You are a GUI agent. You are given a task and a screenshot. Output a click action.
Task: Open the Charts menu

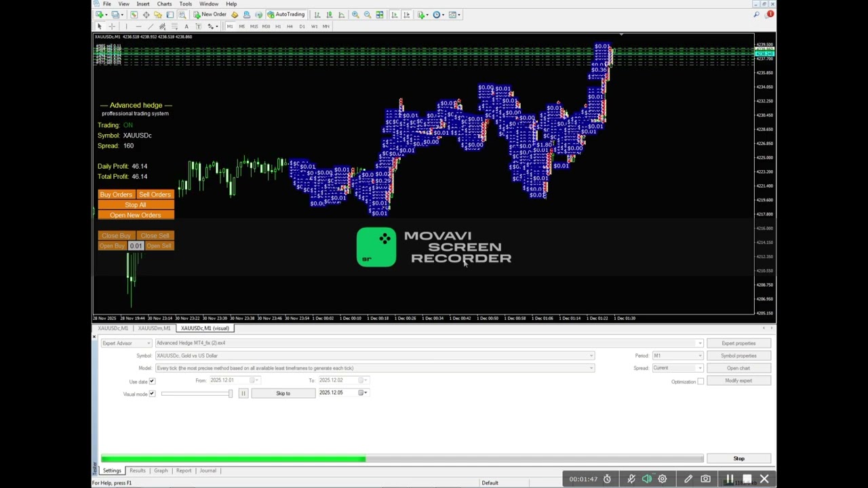click(x=164, y=4)
